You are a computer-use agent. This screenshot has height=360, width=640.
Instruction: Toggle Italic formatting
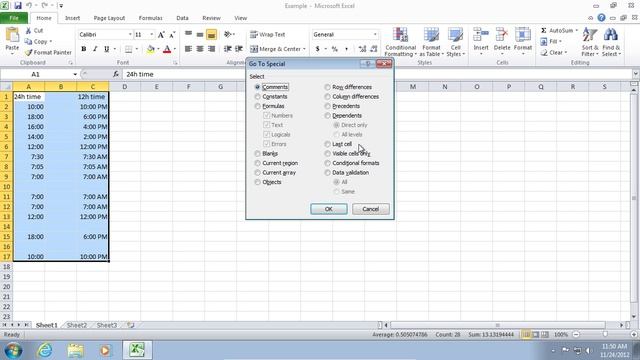pos(95,49)
